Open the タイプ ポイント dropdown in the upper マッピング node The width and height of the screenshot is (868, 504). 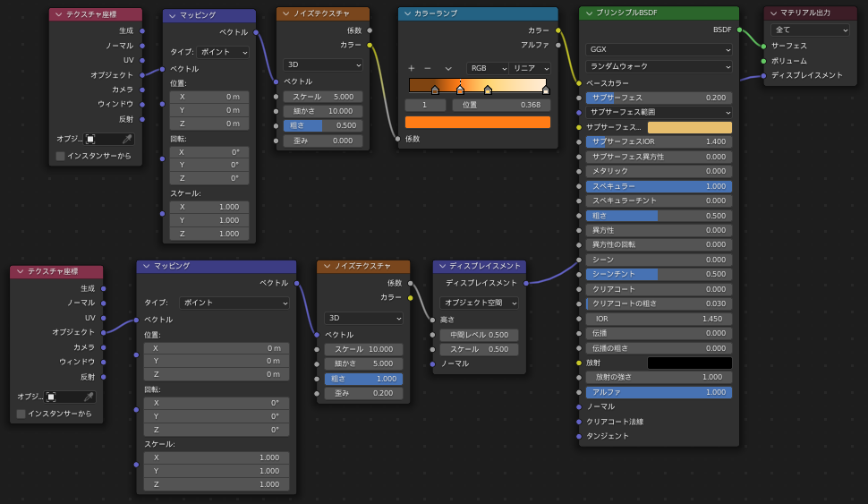pos(223,52)
